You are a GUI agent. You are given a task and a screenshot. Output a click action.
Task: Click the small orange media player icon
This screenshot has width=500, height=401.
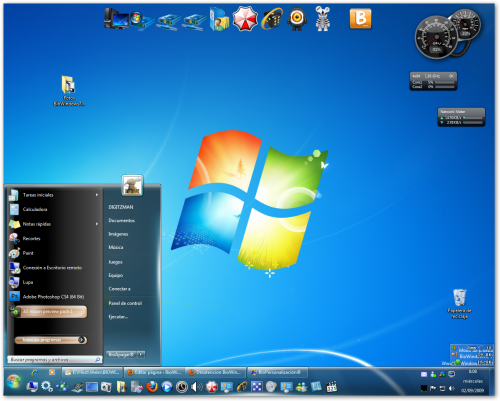(x=52, y=372)
